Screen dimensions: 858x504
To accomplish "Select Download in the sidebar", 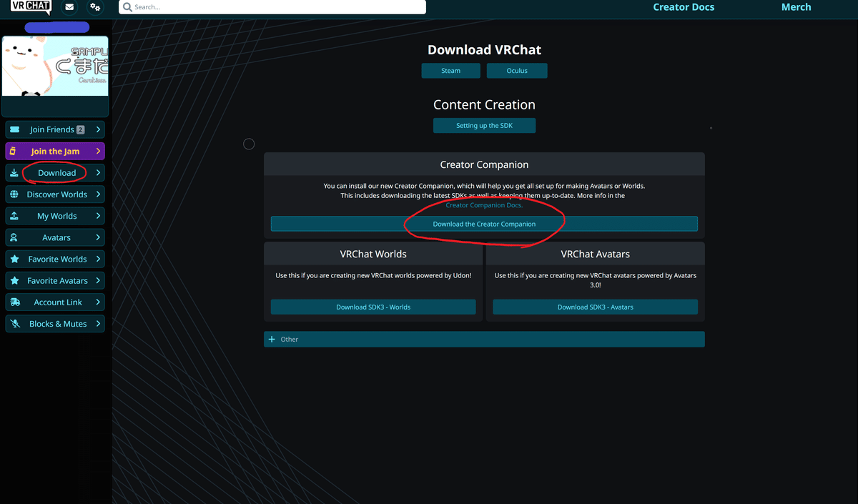I will pos(55,172).
